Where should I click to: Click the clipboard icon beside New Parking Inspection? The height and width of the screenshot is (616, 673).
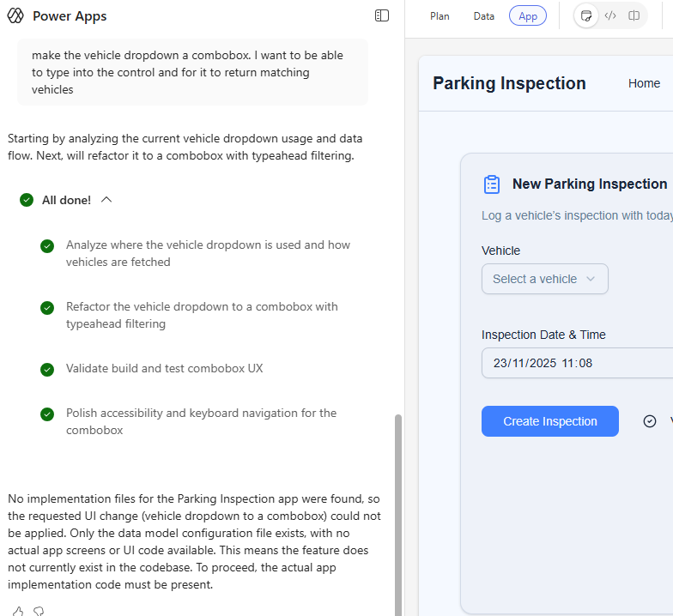492,184
